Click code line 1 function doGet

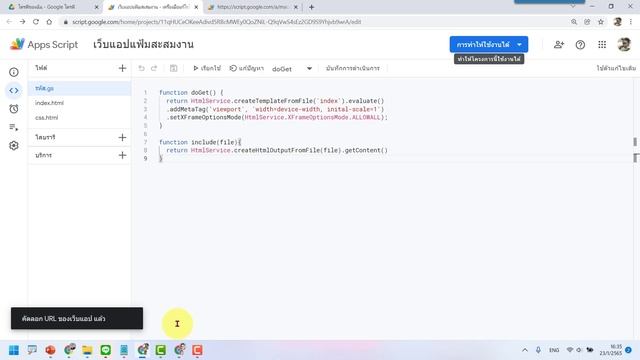tap(191, 93)
